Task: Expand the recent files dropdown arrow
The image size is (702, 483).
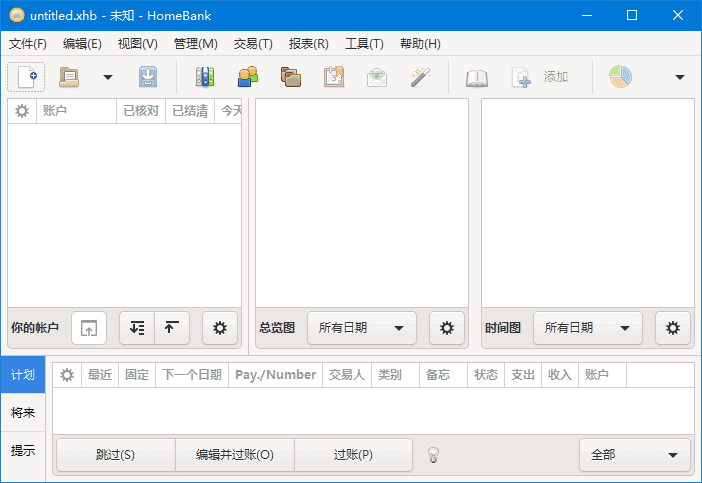Action: 108,77
